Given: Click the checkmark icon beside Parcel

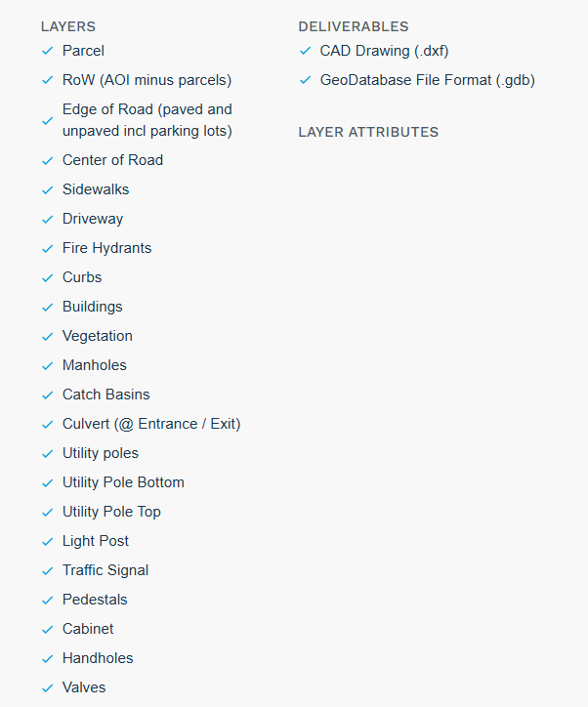Looking at the screenshot, I should pyautogui.click(x=47, y=51).
